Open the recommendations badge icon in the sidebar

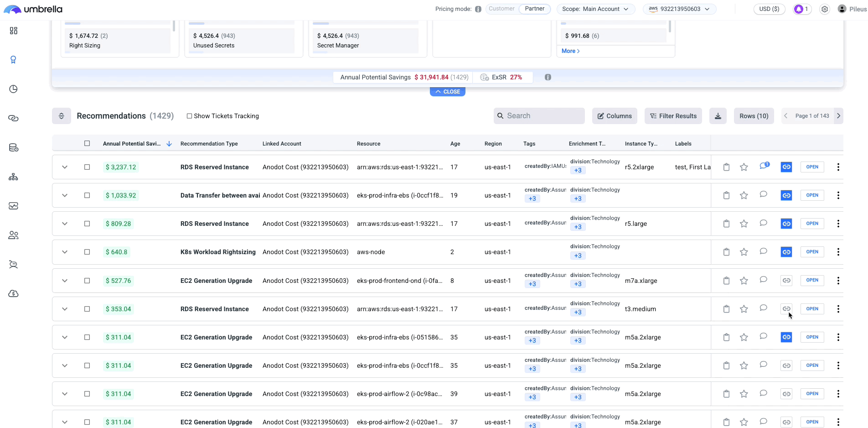tap(14, 60)
